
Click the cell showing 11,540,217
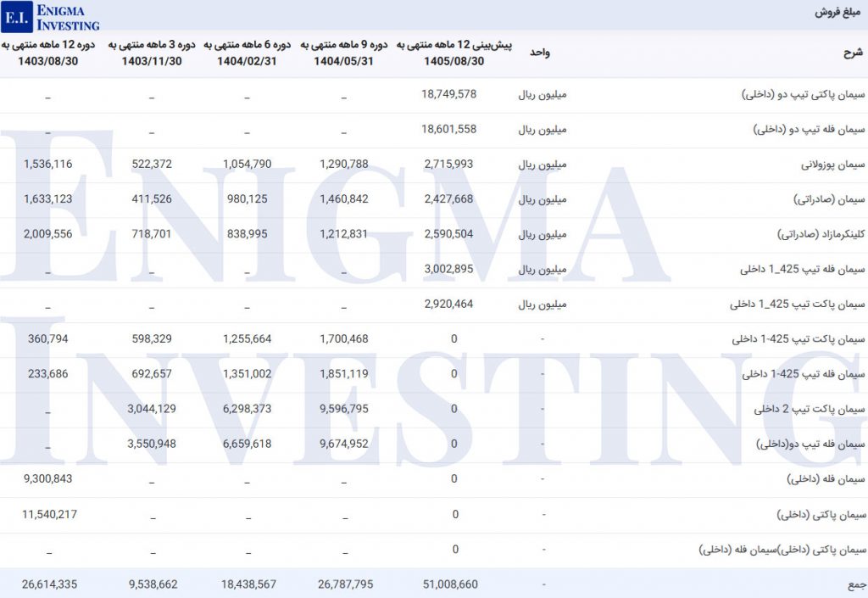(47, 514)
